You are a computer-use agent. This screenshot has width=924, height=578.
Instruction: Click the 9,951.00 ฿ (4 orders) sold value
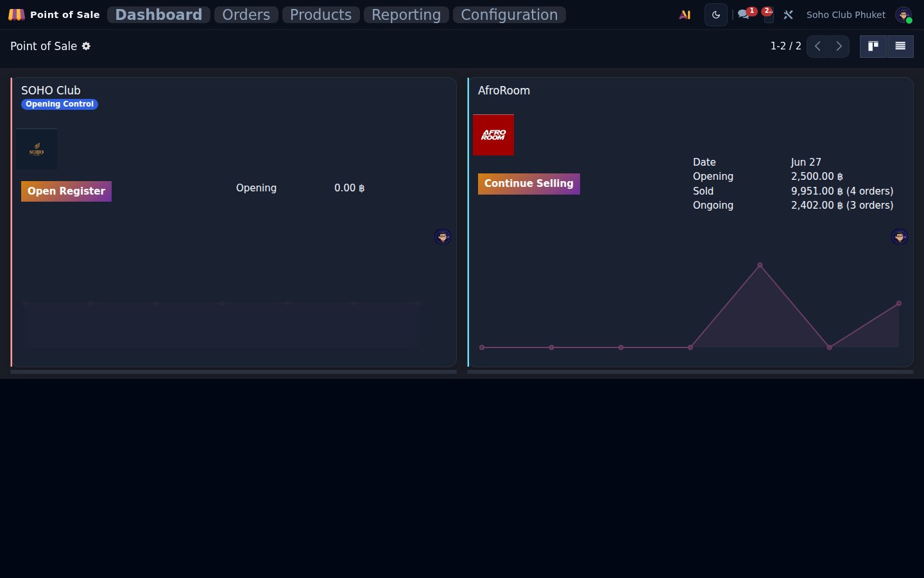[x=842, y=191]
